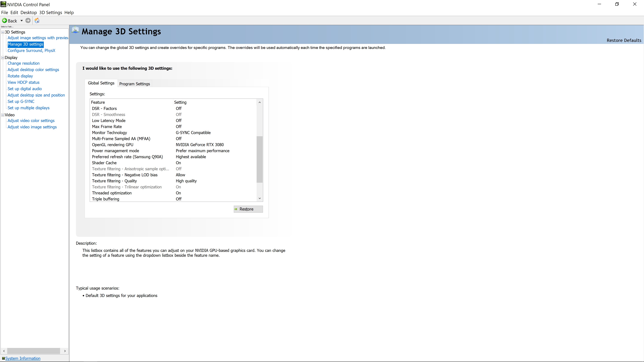
Task: Click the Forward arrow icon in toolbar
Action: pyautogui.click(x=28, y=21)
